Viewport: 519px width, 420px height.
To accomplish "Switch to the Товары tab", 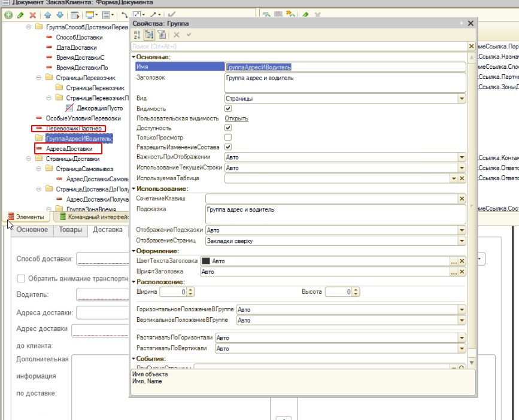I will click(x=71, y=230).
